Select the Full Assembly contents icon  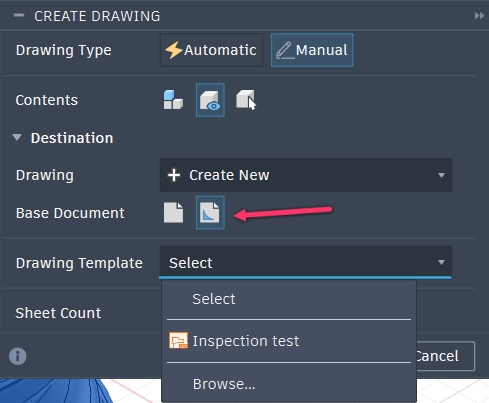pos(173,100)
